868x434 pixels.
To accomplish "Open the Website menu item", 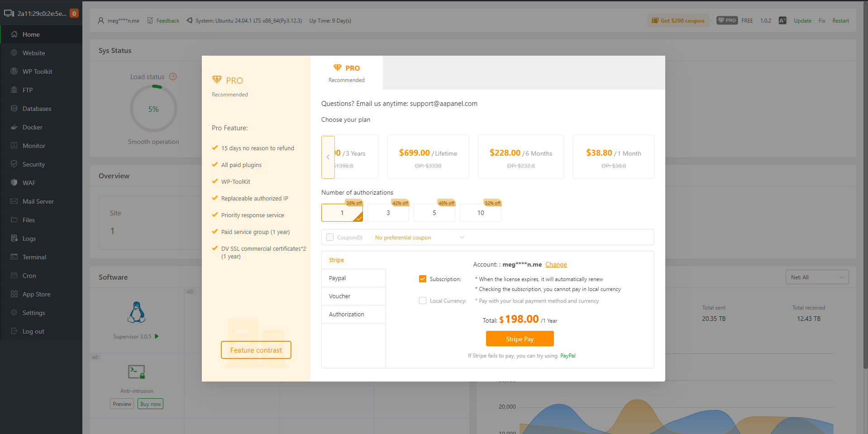I will click(x=41, y=53).
